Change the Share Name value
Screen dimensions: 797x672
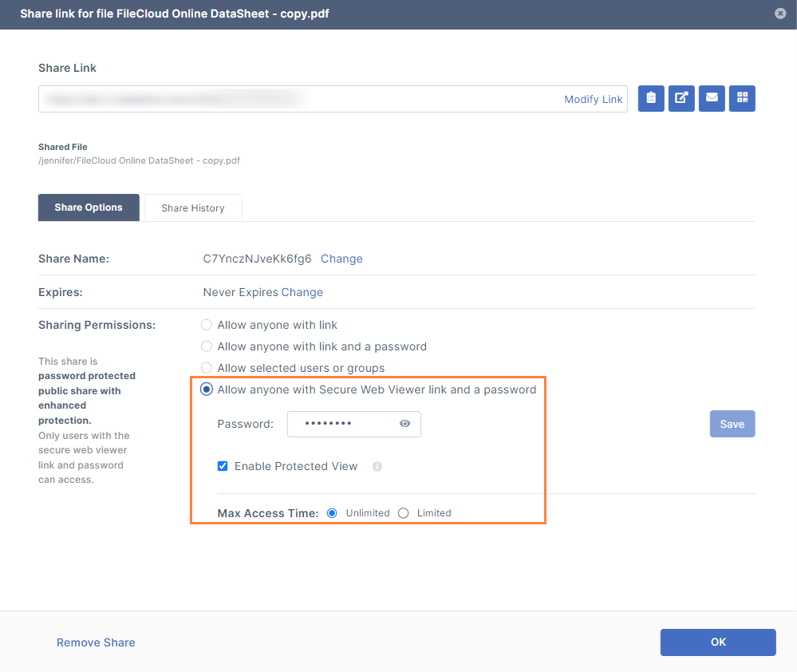341,259
